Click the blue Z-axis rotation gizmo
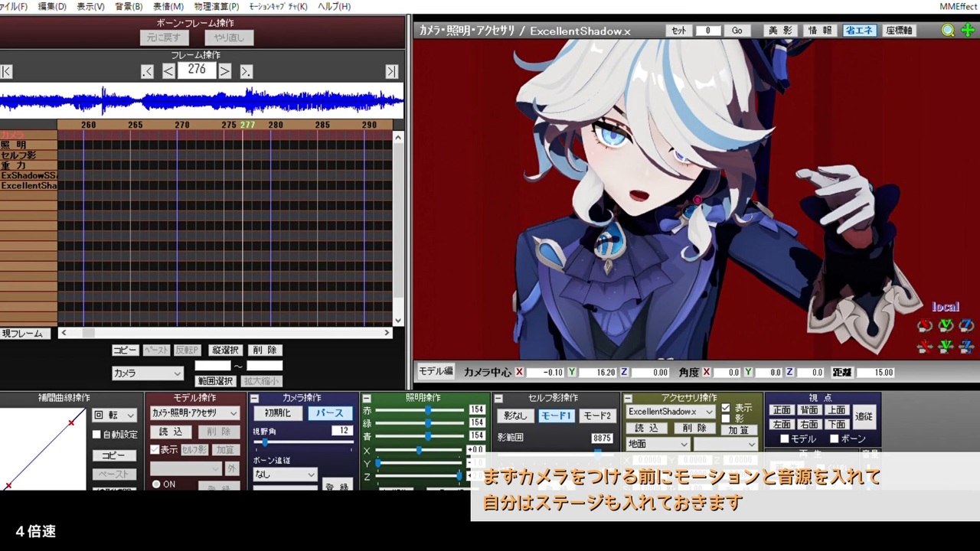This screenshot has width=980, height=551. click(x=966, y=326)
